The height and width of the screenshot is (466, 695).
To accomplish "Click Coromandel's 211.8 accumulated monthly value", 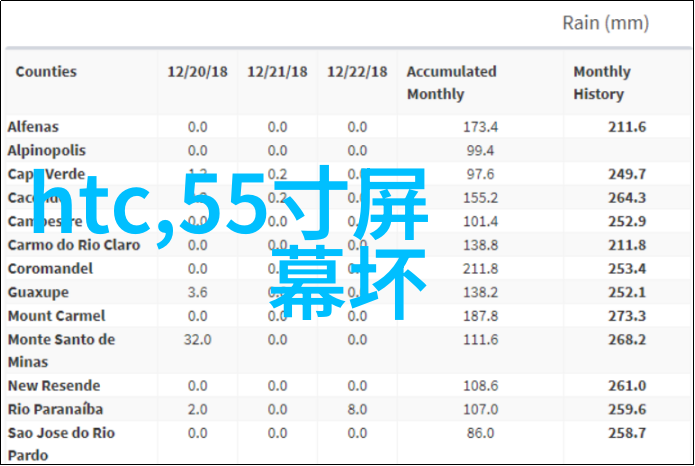I will (480, 269).
